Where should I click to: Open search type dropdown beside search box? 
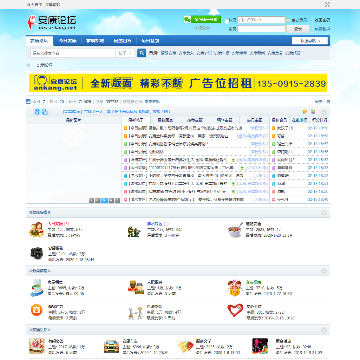pyautogui.click(x=125, y=53)
